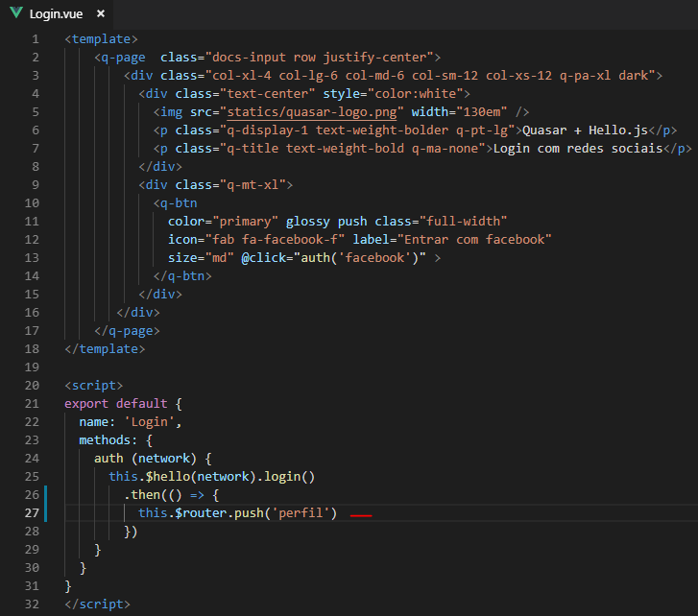Click the 'facebook' argument in the @click handler
The width and height of the screenshot is (698, 616).
pyautogui.click(x=371, y=258)
